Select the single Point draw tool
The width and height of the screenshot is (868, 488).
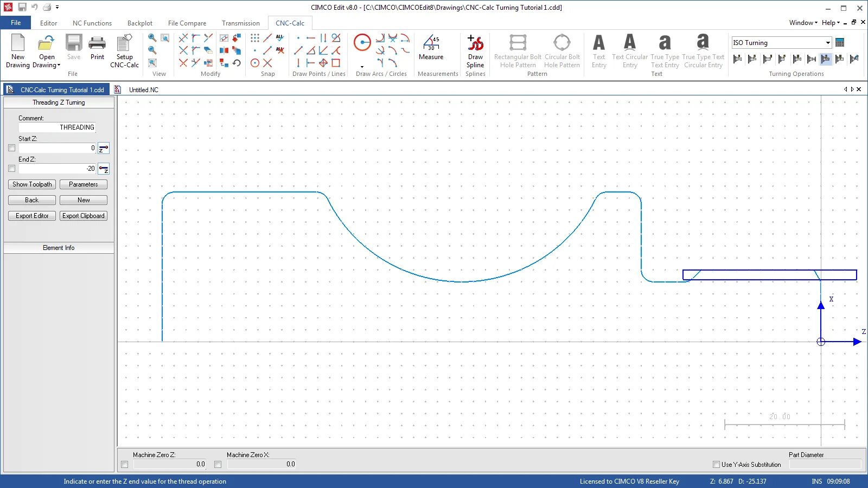(298, 38)
